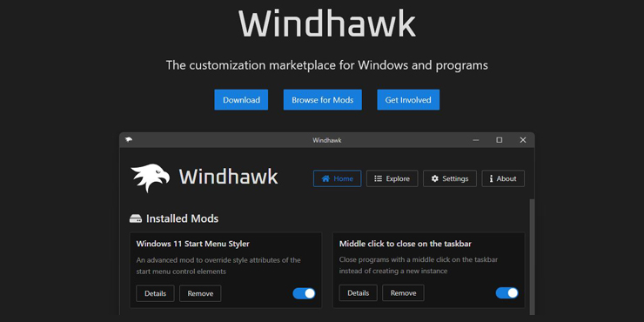Click the Installed Mods drive icon
The width and height of the screenshot is (644, 322).
[136, 218]
